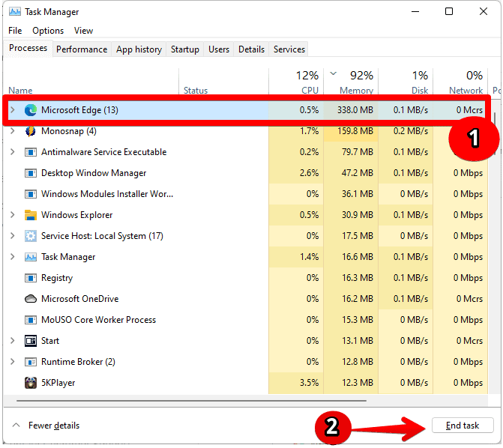The height and width of the screenshot is (448, 503).
Task: Switch to the Startup tab
Action: click(x=184, y=49)
